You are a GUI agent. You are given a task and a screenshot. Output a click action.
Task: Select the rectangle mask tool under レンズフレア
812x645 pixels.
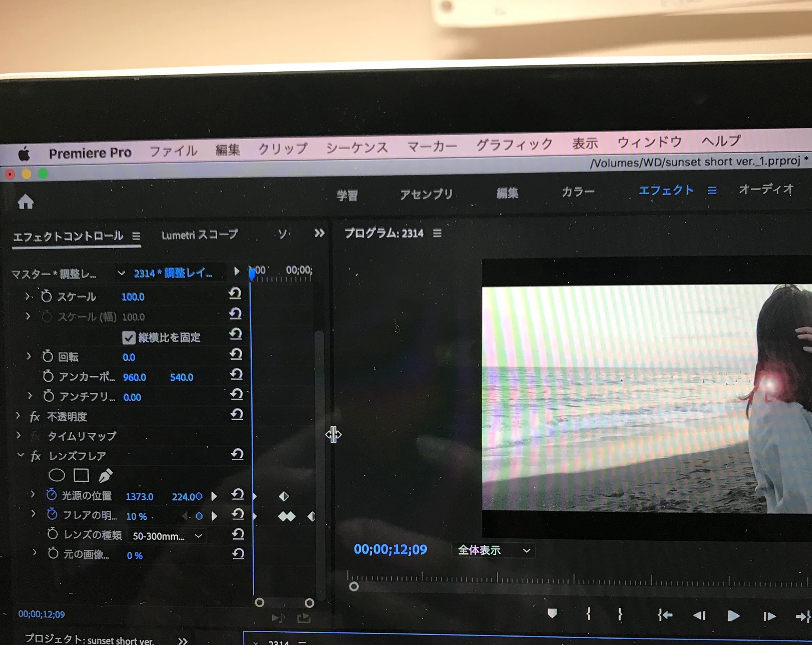pyautogui.click(x=81, y=475)
